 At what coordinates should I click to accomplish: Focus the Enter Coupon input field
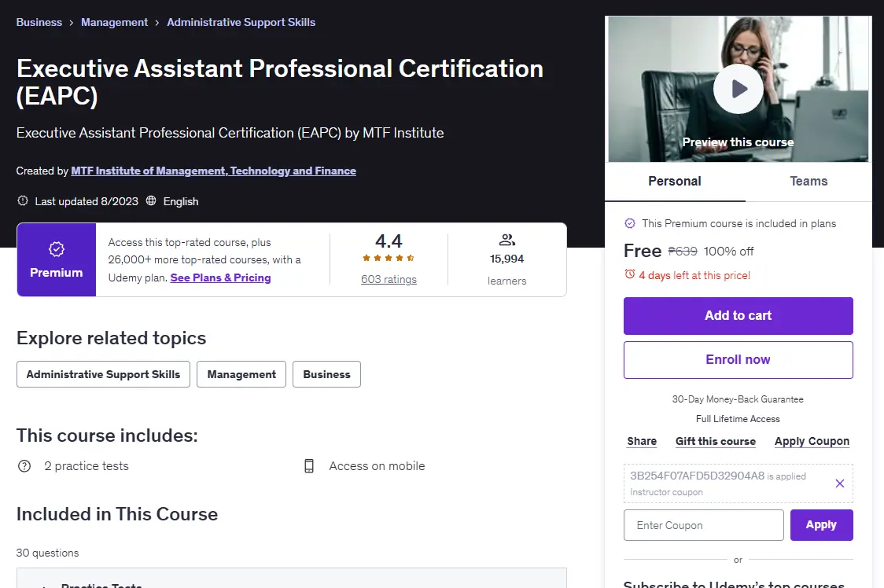pos(704,525)
